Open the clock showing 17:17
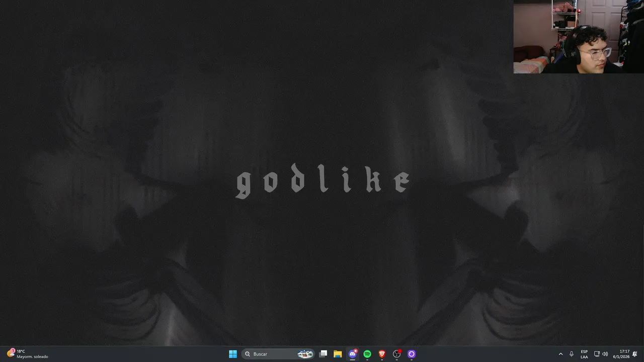The width and height of the screenshot is (644, 362). click(621, 354)
